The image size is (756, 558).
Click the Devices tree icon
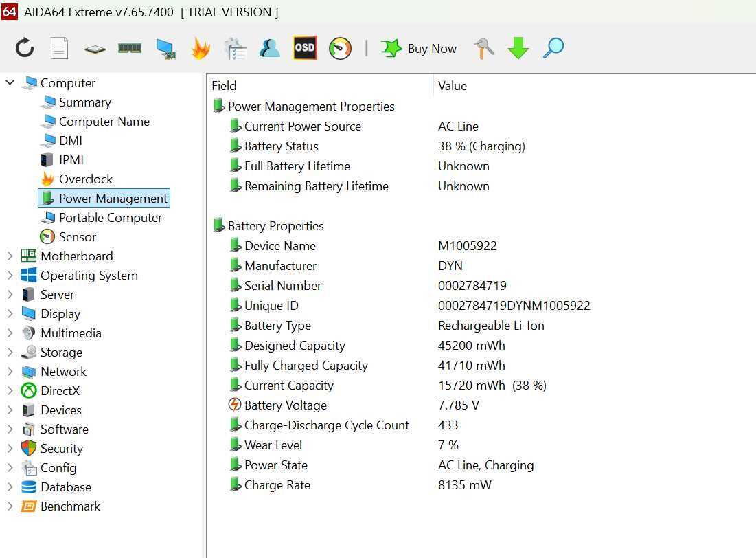(x=28, y=410)
